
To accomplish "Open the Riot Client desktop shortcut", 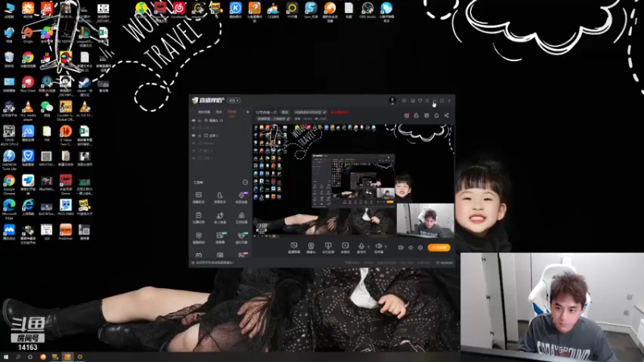I will (28, 84).
